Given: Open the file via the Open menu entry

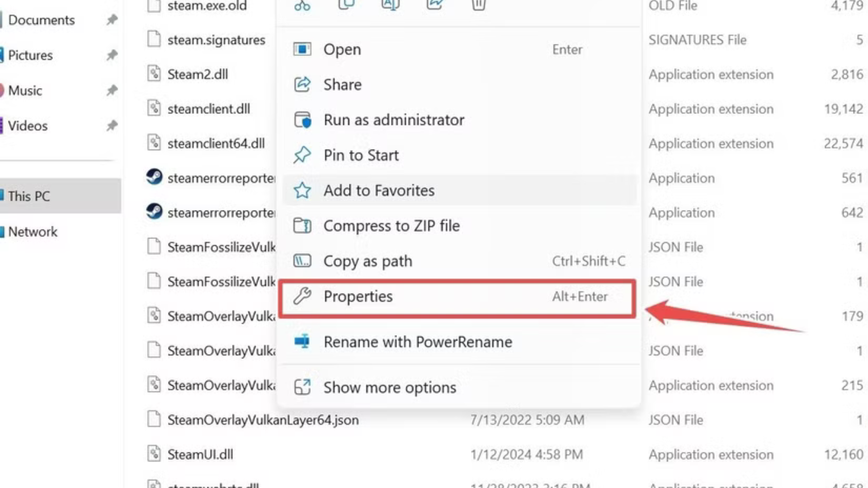Looking at the screenshot, I should coord(342,49).
